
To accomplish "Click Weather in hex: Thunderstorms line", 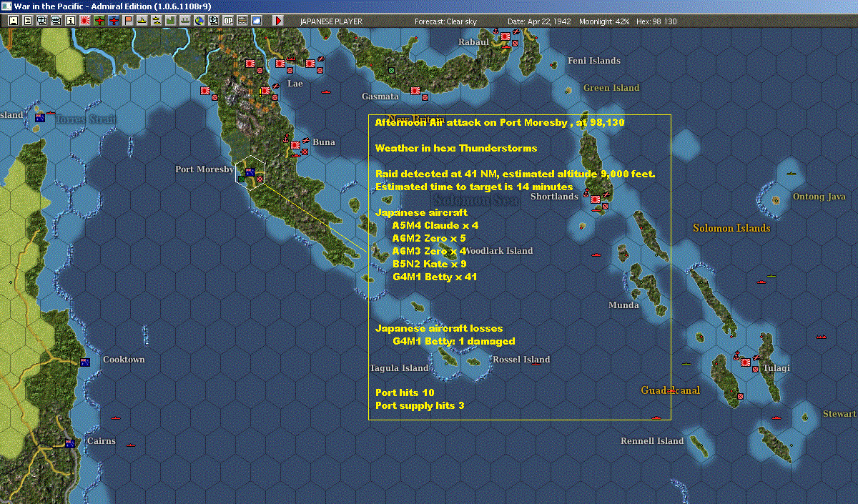I will coord(456,148).
